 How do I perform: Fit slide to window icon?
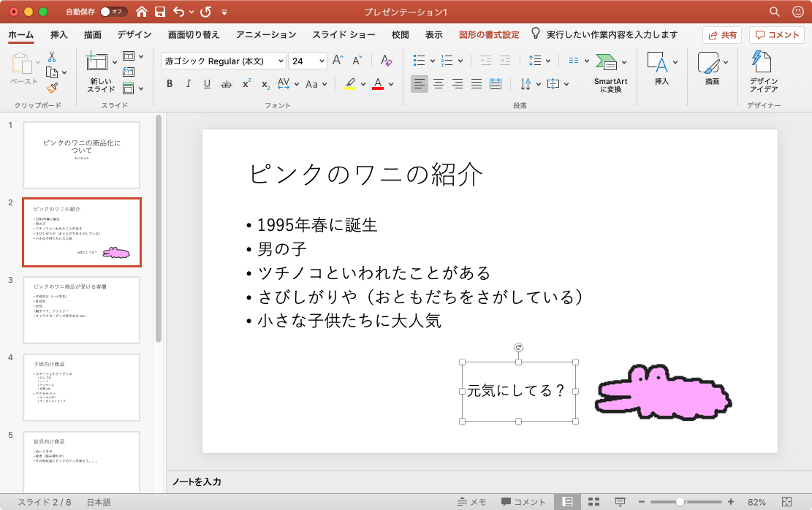(x=786, y=502)
